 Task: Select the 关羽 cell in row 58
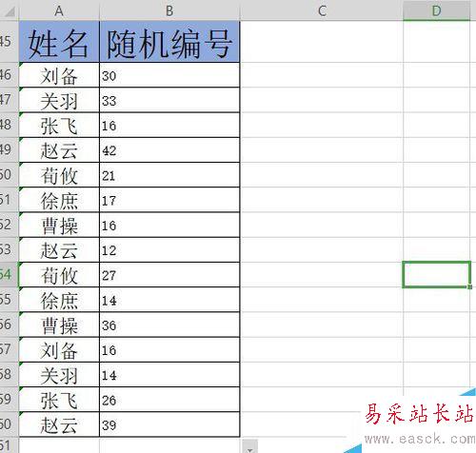click(x=59, y=375)
